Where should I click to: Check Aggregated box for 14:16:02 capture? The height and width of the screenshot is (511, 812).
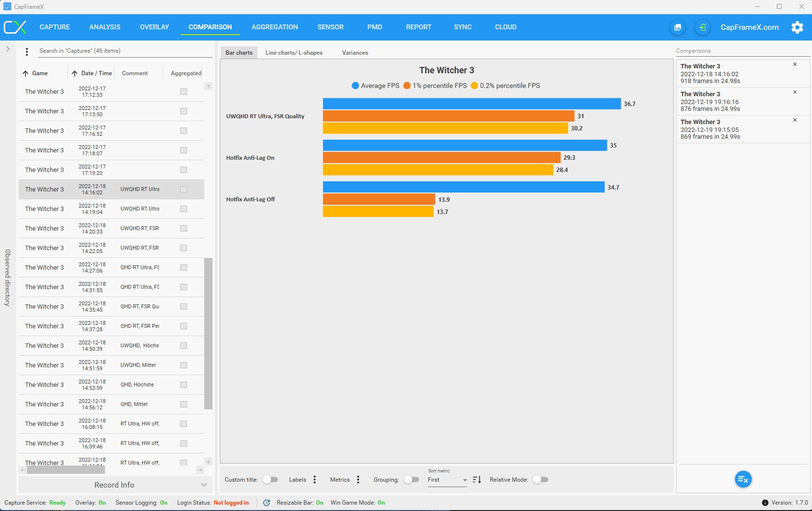point(184,189)
